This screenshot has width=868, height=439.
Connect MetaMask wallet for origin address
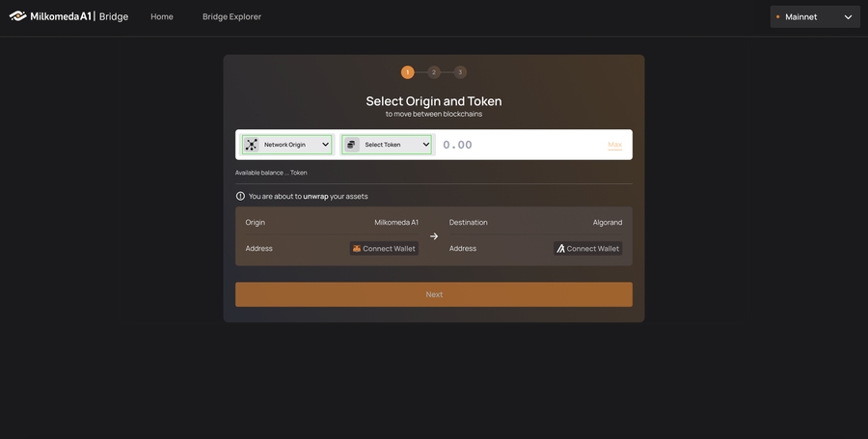pos(384,249)
